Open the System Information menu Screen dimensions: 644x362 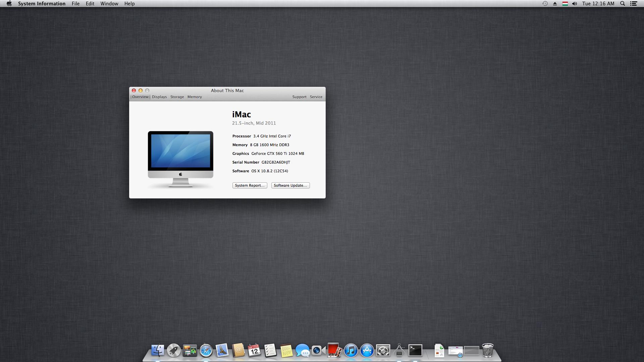pyautogui.click(x=42, y=4)
